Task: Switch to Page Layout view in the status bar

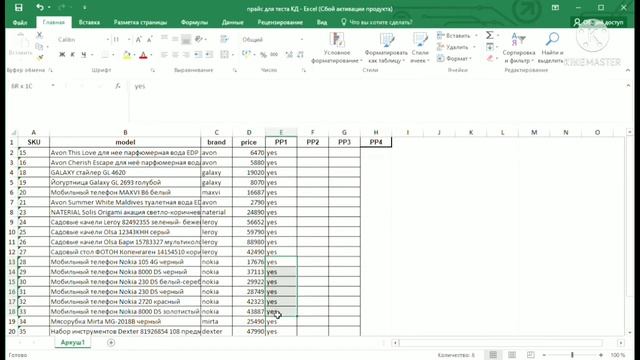Action: coord(512,355)
